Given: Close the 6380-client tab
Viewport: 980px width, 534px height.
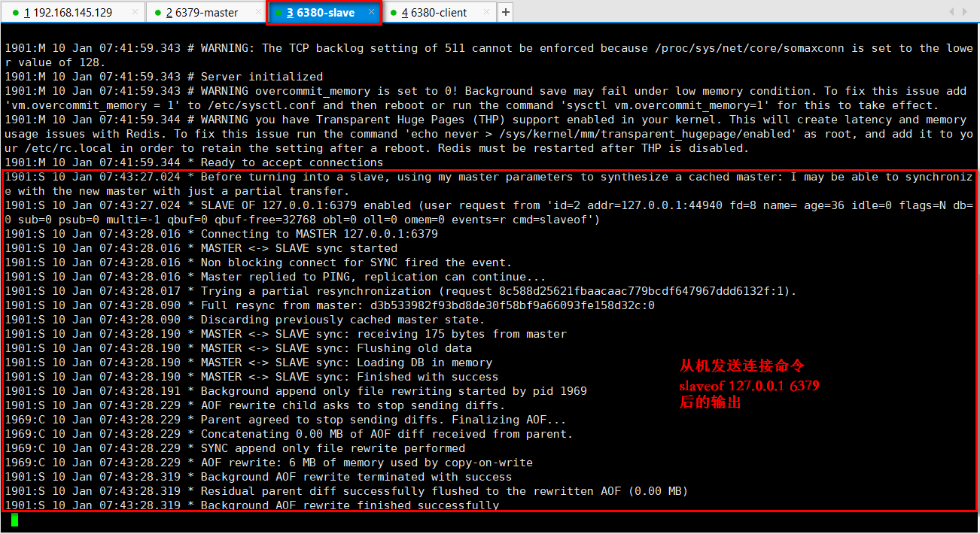Looking at the screenshot, I should click(x=487, y=13).
